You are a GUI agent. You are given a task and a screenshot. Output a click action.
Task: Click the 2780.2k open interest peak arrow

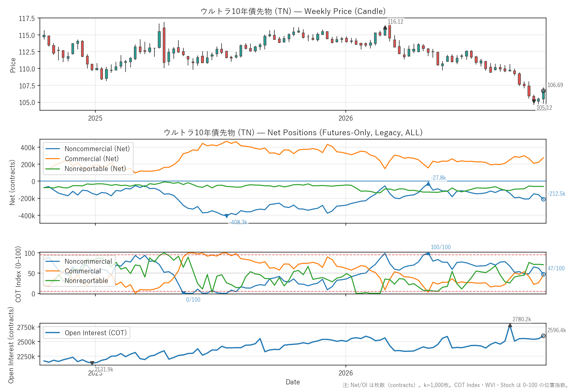510,325
